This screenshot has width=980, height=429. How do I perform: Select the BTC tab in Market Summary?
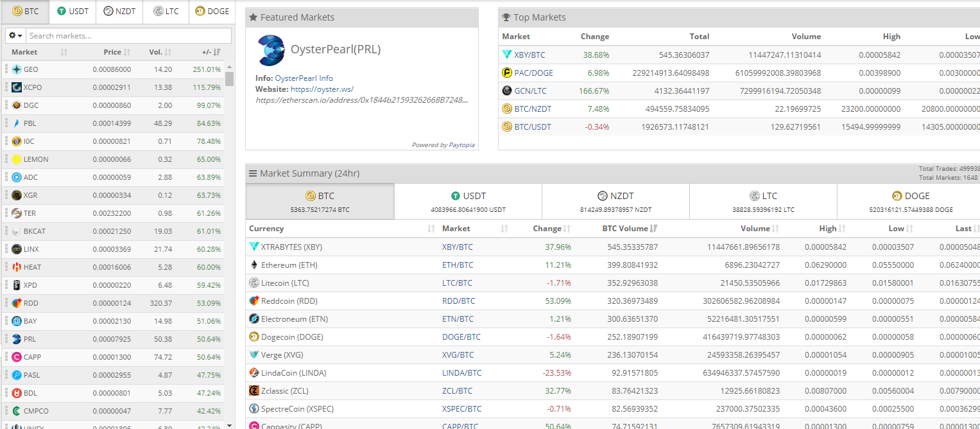(x=320, y=202)
